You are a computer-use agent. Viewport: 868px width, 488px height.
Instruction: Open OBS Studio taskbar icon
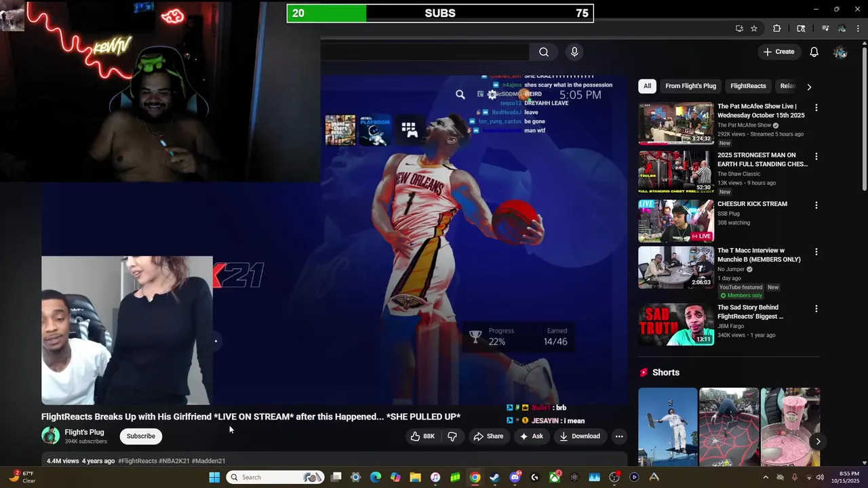(x=614, y=477)
